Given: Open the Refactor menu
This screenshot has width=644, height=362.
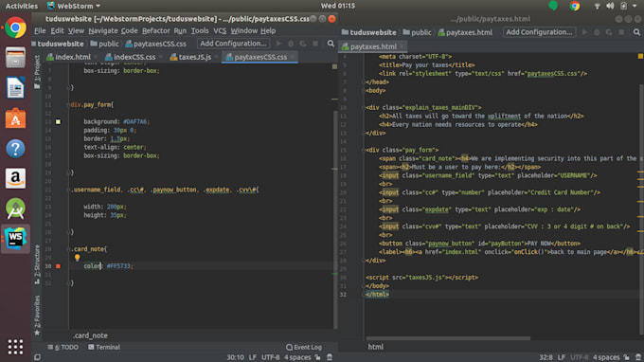Looking at the screenshot, I should (x=155, y=31).
